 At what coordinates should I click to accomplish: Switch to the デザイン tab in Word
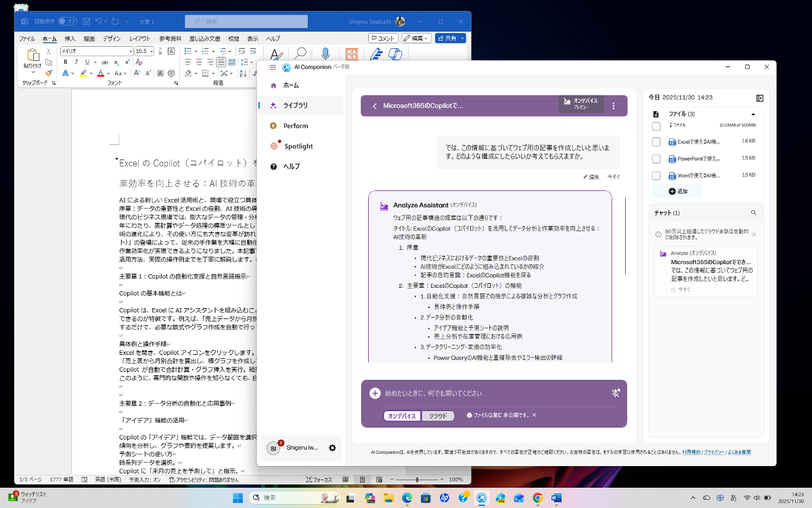pyautogui.click(x=112, y=39)
